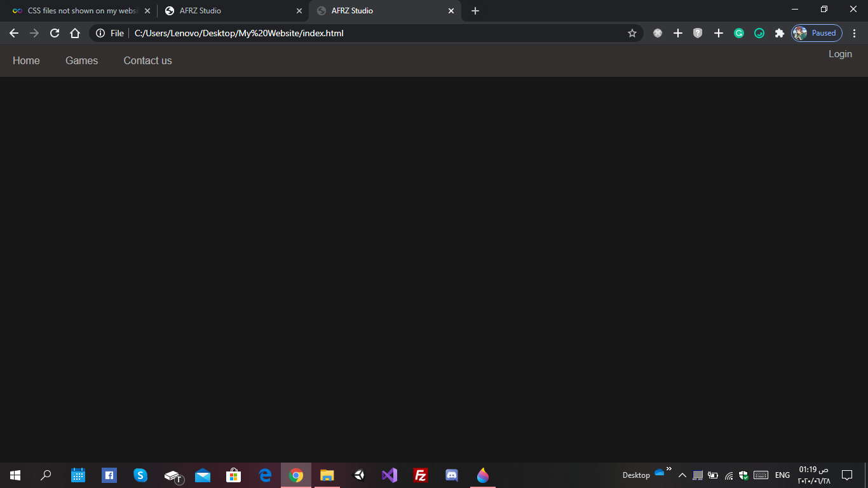Open the Contact us page link
Image resolution: width=868 pixels, height=488 pixels.
[x=147, y=60]
